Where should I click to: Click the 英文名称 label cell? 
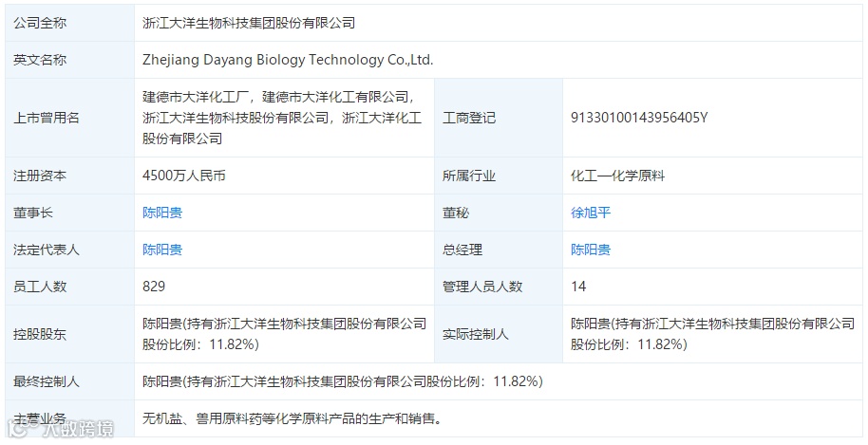[x=69, y=60]
